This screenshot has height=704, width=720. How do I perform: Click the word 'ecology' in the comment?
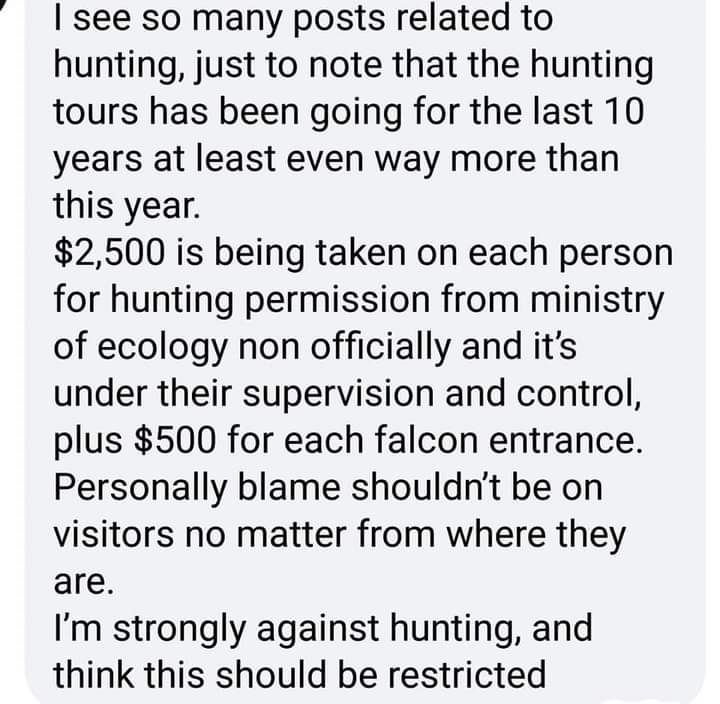click(163, 349)
